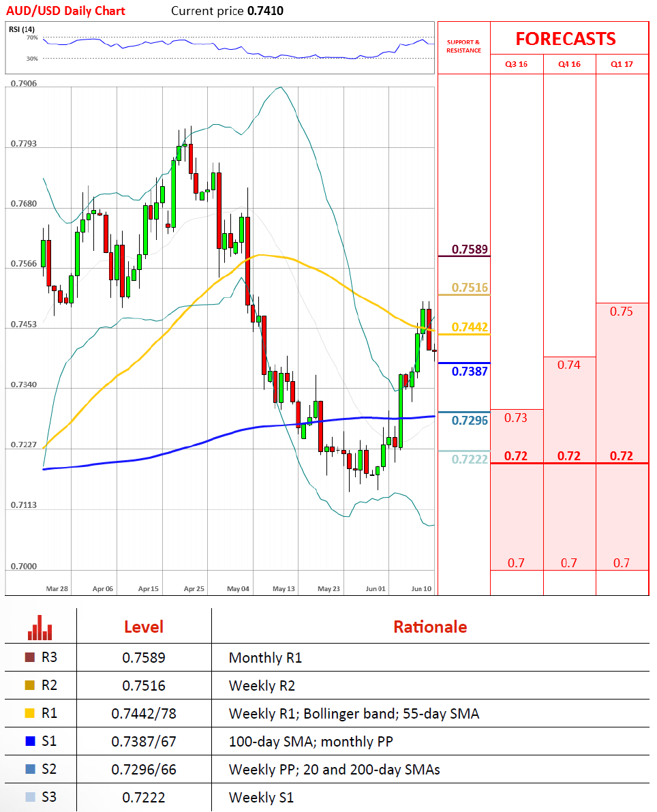Click the Support & Resistance header
657x812 pixels.
coord(464,46)
